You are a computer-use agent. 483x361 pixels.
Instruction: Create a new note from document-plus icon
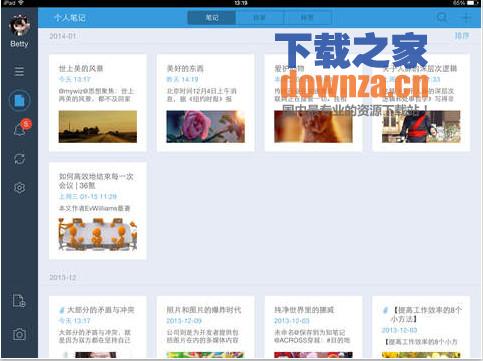[x=19, y=301]
